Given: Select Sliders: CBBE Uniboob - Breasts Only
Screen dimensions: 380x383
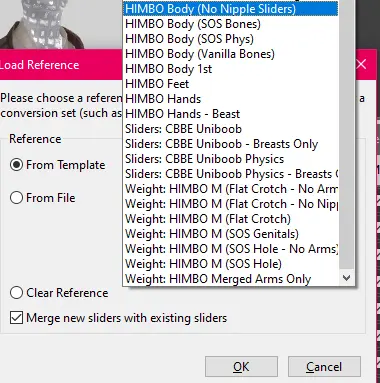Looking at the screenshot, I should pos(231,144).
